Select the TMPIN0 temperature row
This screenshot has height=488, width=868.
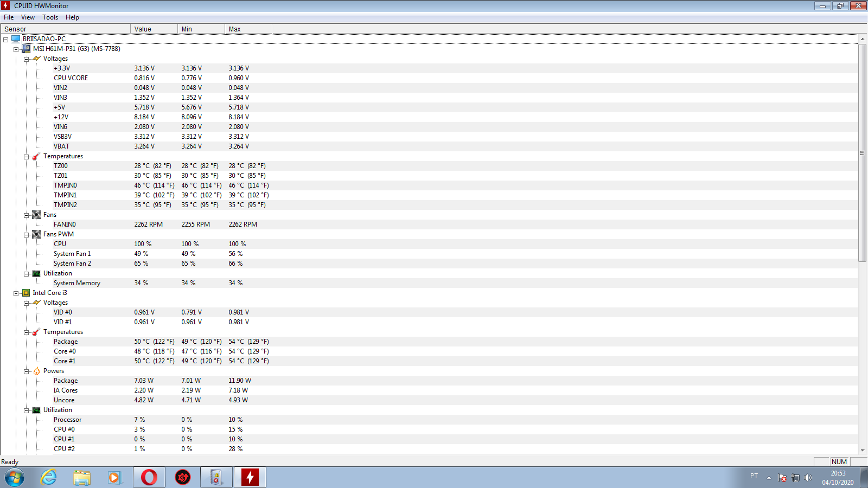(429, 185)
